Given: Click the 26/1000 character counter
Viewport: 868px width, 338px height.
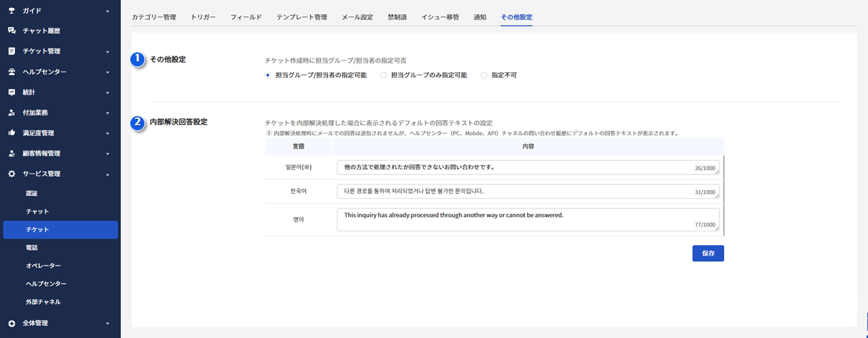Looking at the screenshot, I should pos(705,170).
